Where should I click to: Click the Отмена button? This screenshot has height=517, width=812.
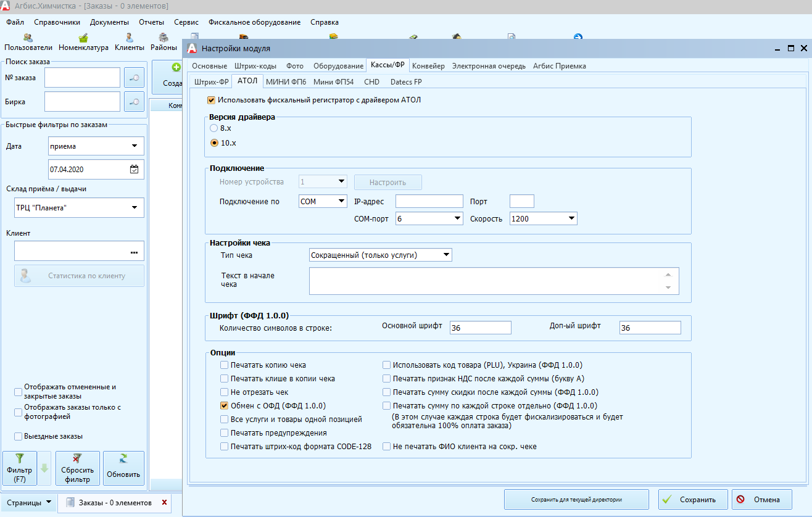pos(763,500)
